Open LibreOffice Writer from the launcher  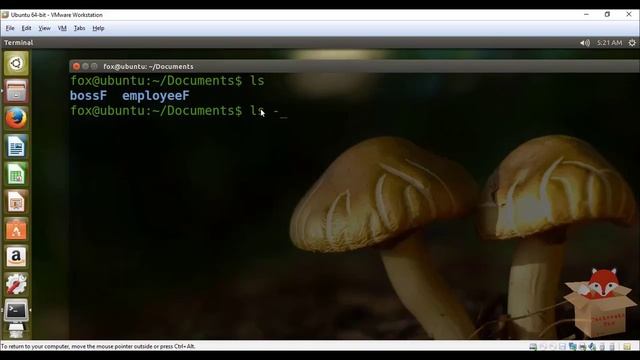(16, 146)
